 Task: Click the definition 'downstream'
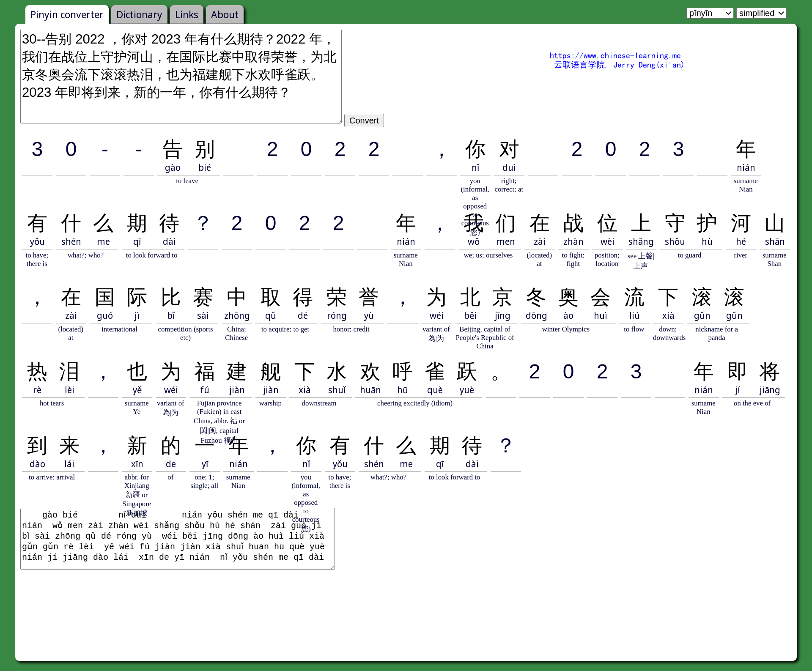[x=319, y=403]
